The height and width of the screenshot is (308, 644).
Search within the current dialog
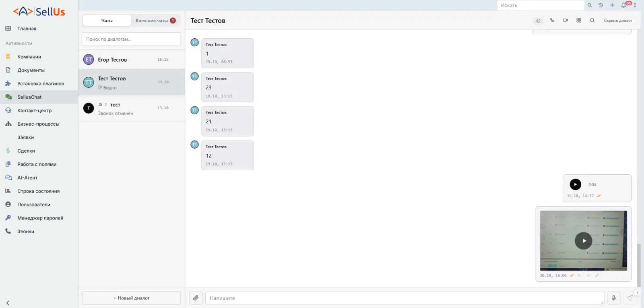click(592, 20)
